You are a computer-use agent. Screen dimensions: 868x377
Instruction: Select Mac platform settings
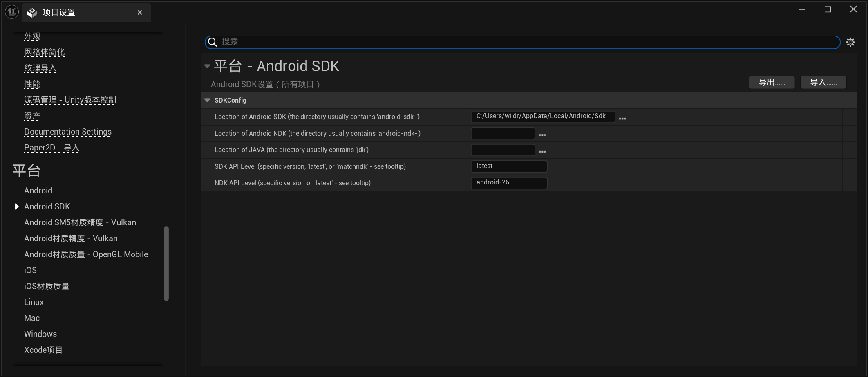click(x=32, y=318)
